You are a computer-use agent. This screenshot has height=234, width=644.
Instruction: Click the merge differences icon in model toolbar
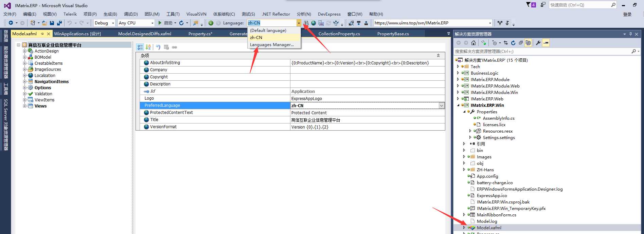[x=336, y=23]
